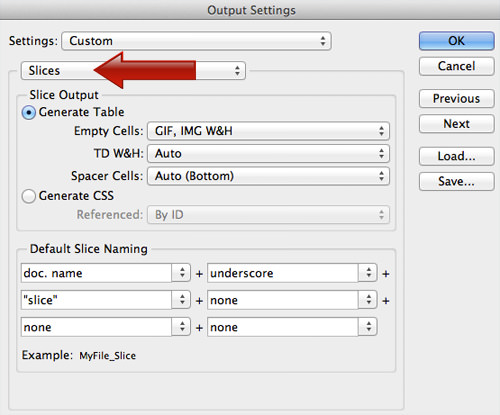Click the doc. name field stepper arrows

(182, 273)
